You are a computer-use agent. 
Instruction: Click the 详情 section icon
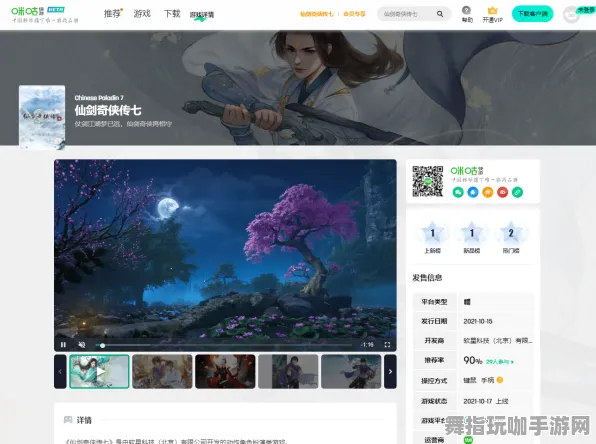tap(68, 420)
